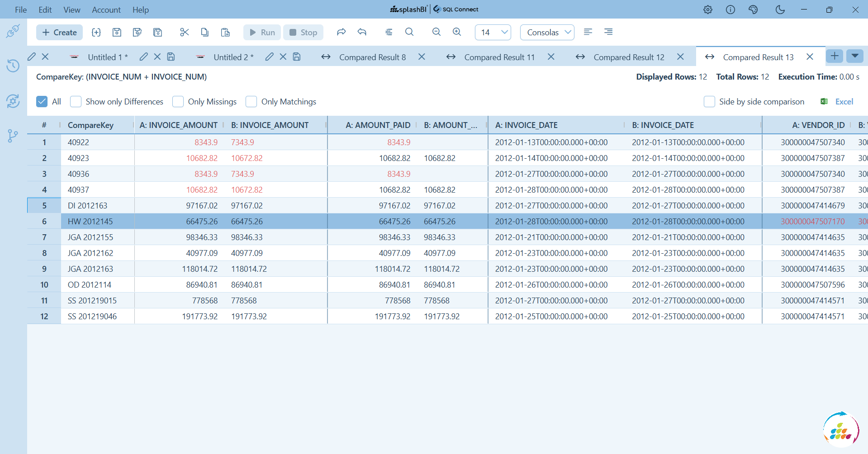Click the Save As icon with pencil
This screenshot has height=454, width=868.
click(x=137, y=32)
